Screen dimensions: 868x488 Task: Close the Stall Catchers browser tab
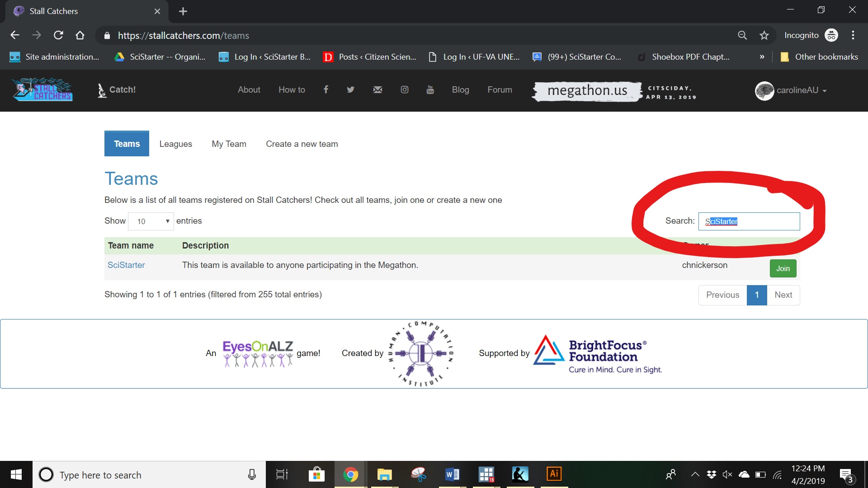click(x=157, y=11)
